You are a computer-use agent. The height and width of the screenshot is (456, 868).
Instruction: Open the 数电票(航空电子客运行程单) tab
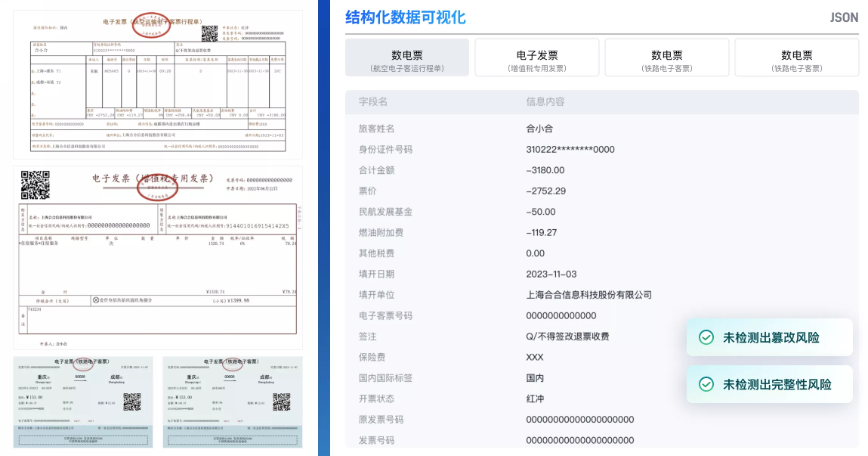406,57
